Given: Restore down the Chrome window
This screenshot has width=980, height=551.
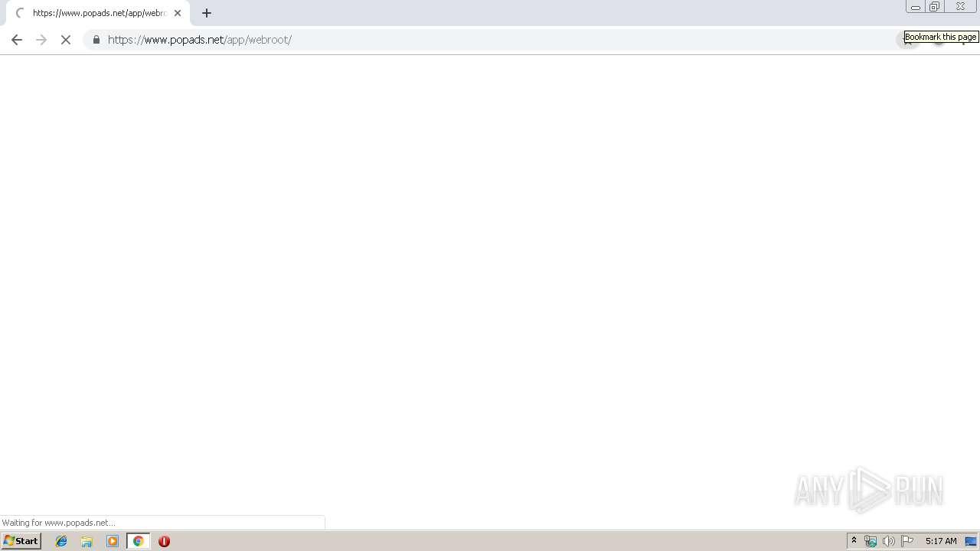Looking at the screenshot, I should [935, 7].
